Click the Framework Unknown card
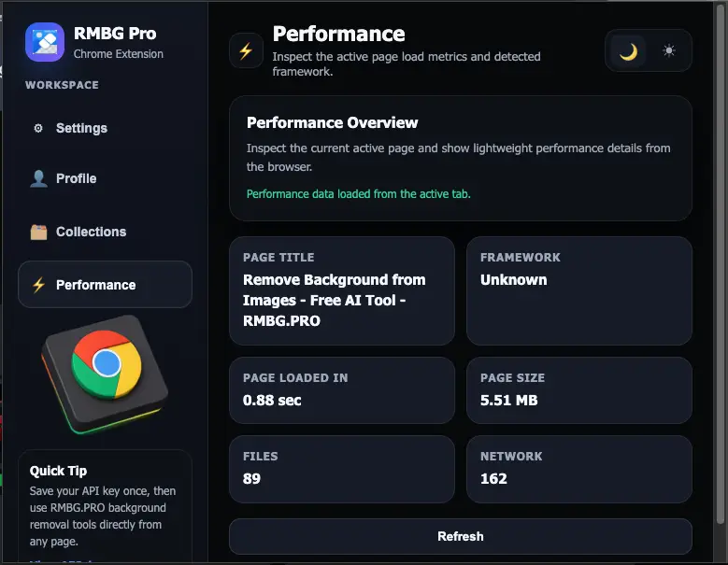 579,290
